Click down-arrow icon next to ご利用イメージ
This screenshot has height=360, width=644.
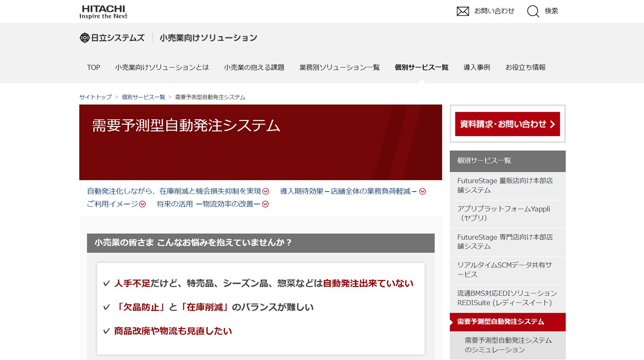[142, 204]
